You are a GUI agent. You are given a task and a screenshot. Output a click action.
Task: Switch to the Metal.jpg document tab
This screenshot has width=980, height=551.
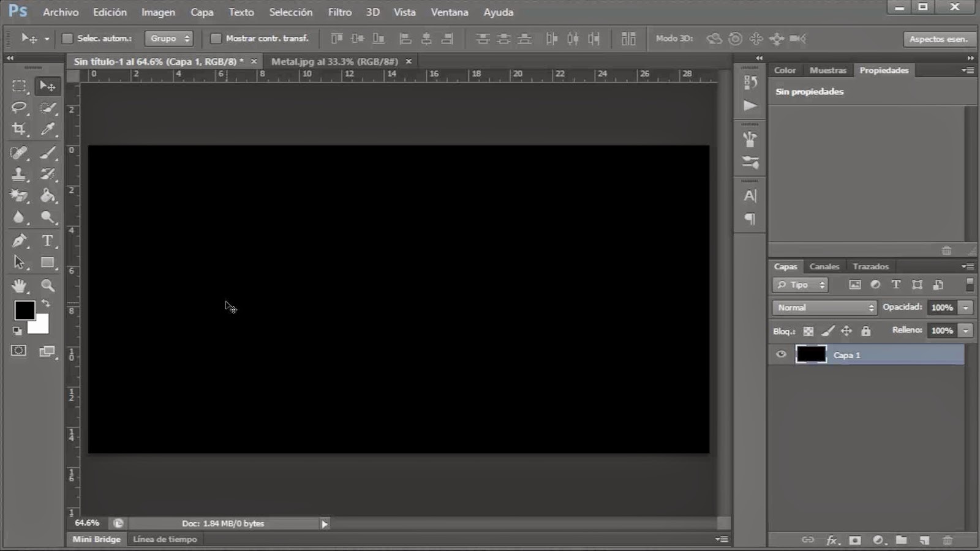334,61
